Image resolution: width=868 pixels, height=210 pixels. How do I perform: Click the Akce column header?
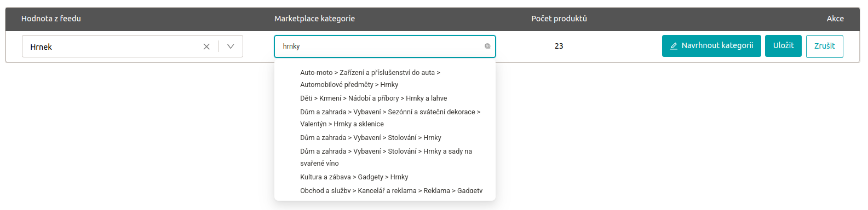click(x=835, y=19)
